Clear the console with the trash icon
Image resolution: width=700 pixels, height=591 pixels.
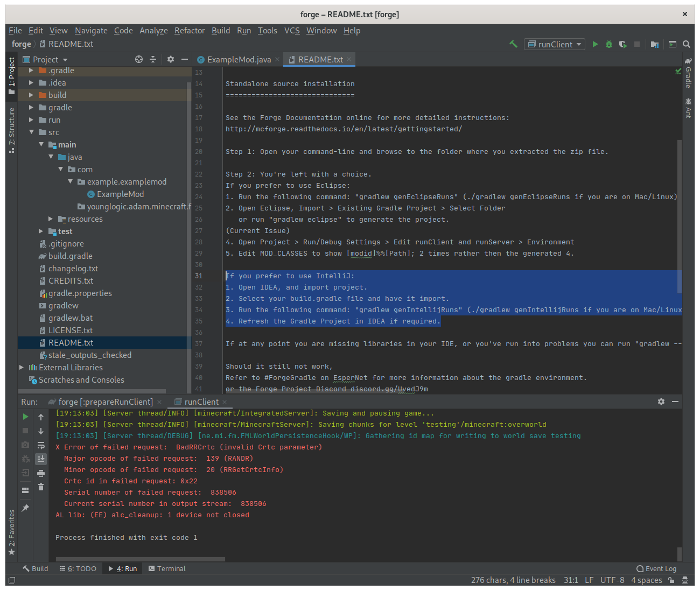[41, 487]
